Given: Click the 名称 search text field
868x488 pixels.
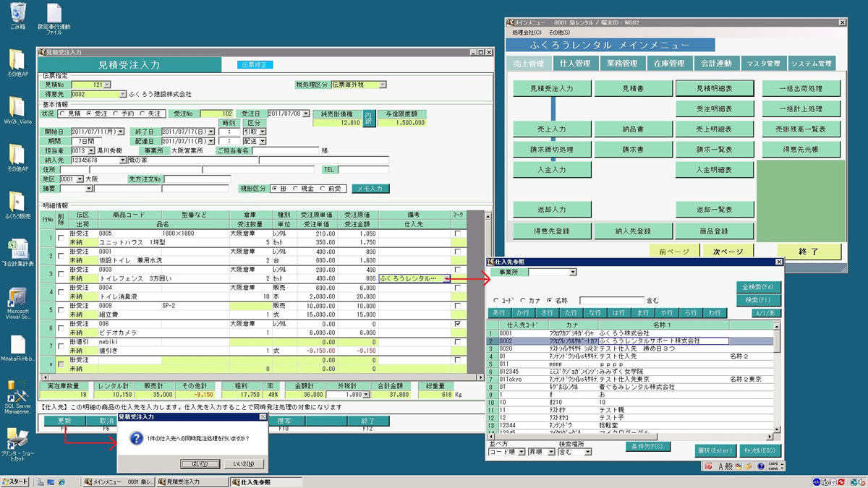Looking at the screenshot, I should [611, 300].
